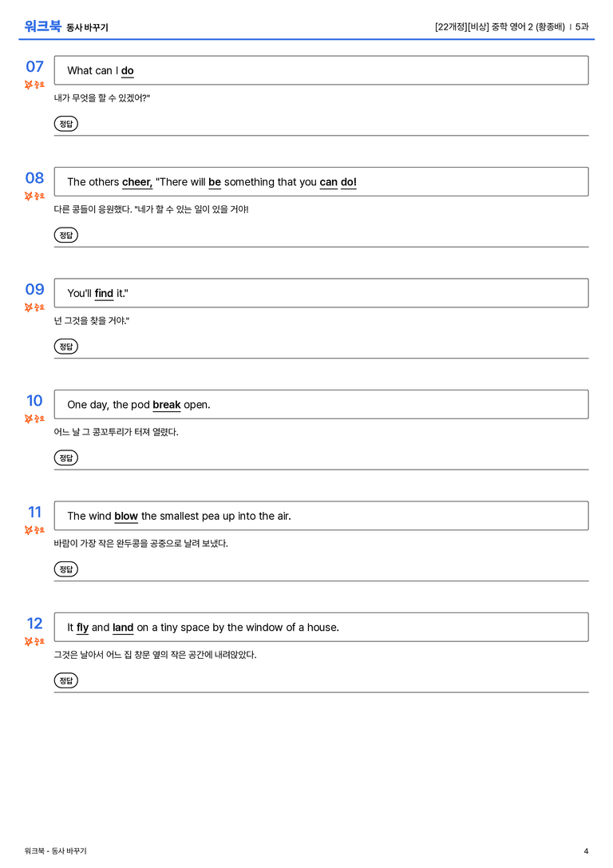Click the underlined verb 'land' in question 12
Screen dimensions: 613x868
(123, 627)
